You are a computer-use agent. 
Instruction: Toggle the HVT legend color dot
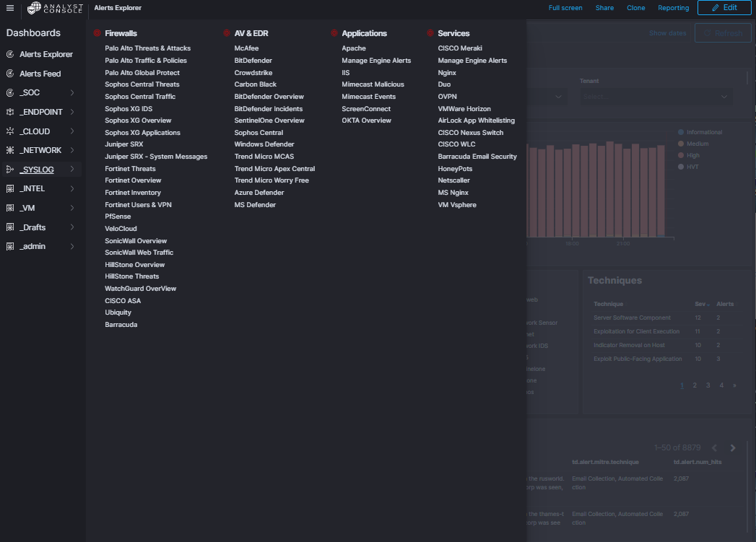[681, 167]
